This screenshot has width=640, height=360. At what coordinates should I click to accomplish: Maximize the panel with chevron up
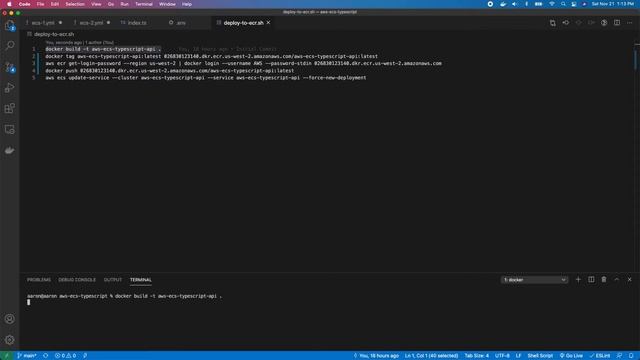point(617,280)
